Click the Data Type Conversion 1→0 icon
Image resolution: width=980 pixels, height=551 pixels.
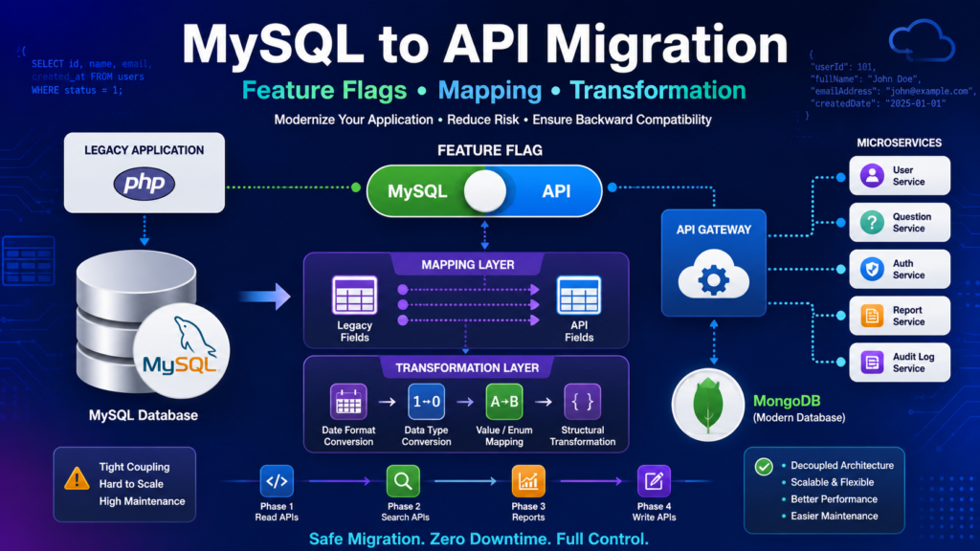coord(426,402)
